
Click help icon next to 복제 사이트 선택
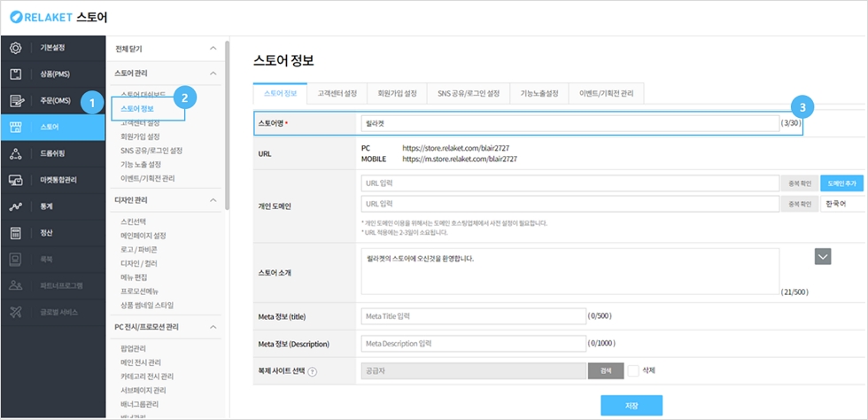tap(337, 371)
